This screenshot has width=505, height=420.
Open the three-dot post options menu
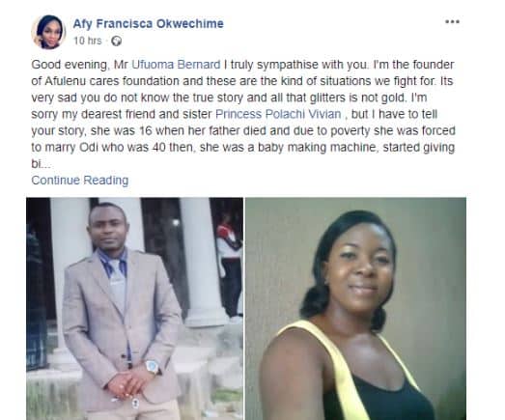point(452,22)
